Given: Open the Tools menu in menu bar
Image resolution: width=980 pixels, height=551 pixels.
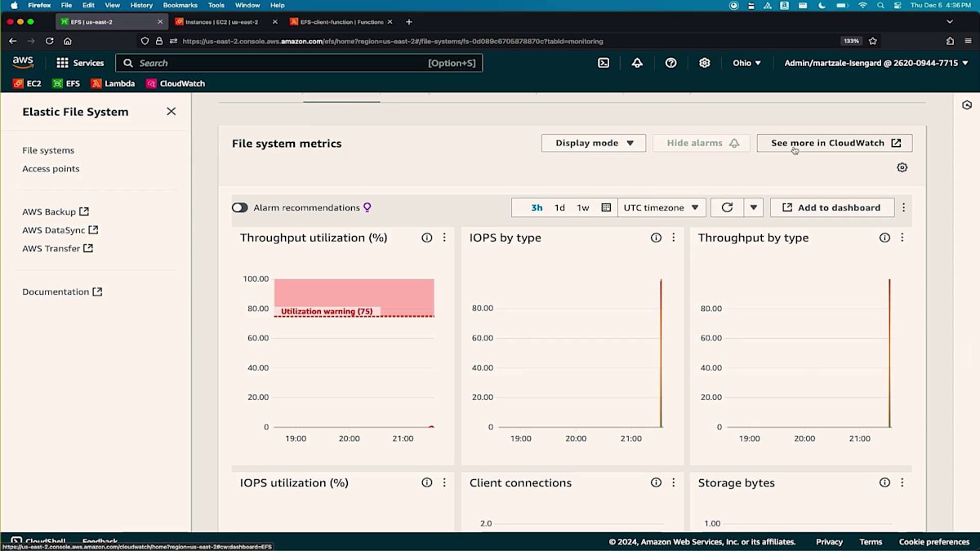Looking at the screenshot, I should pos(216,5).
